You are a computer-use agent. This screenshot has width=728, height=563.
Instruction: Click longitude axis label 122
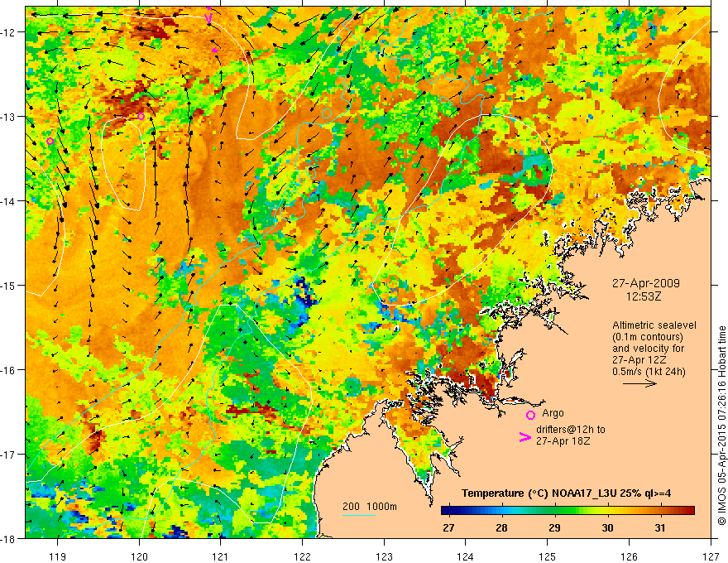click(303, 556)
